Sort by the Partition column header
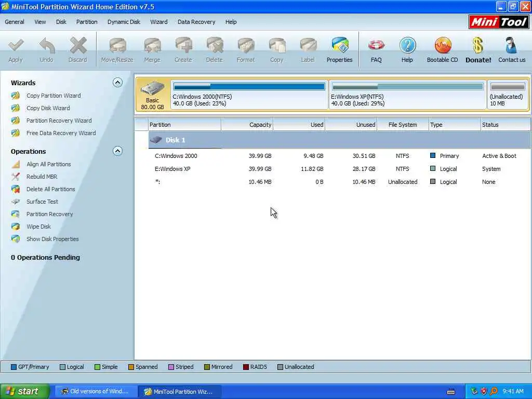Image resolution: width=532 pixels, height=399 pixels. (x=185, y=125)
